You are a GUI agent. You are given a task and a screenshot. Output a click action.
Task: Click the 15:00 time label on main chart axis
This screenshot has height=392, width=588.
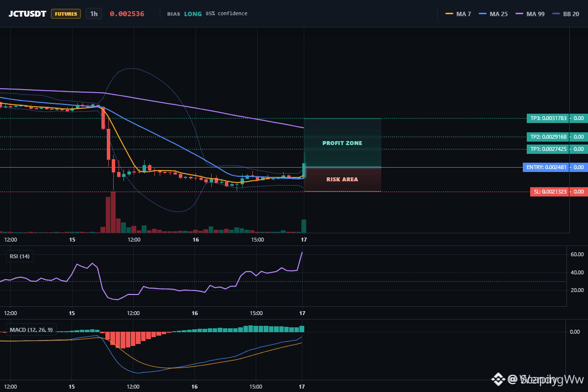point(257,240)
